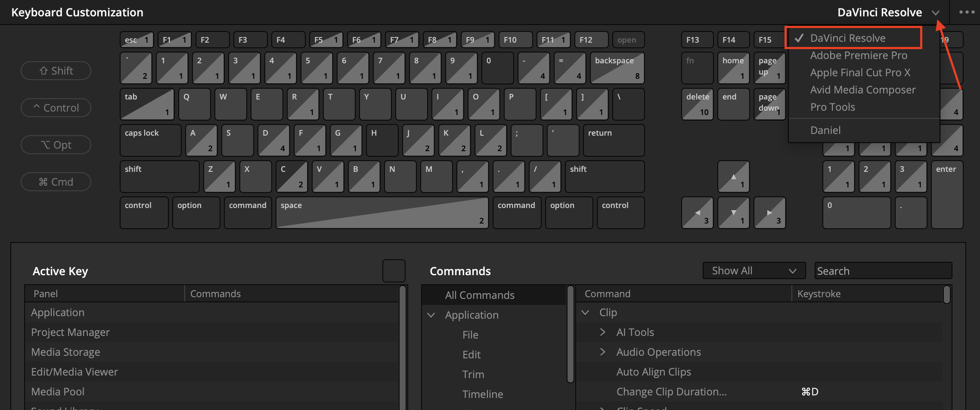Click the page down key
This screenshot has height=410, width=980.
(x=770, y=104)
